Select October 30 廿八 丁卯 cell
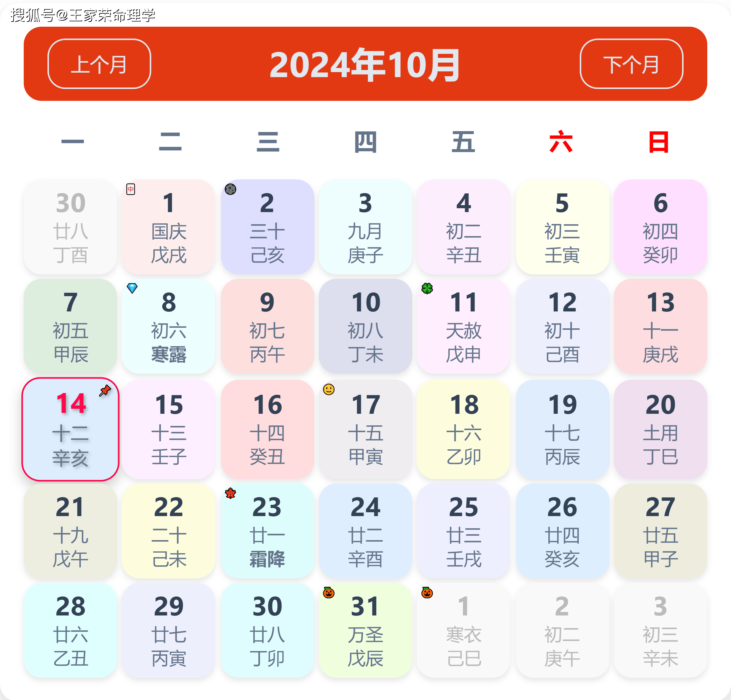This screenshot has width=731, height=700. pyautogui.click(x=267, y=630)
